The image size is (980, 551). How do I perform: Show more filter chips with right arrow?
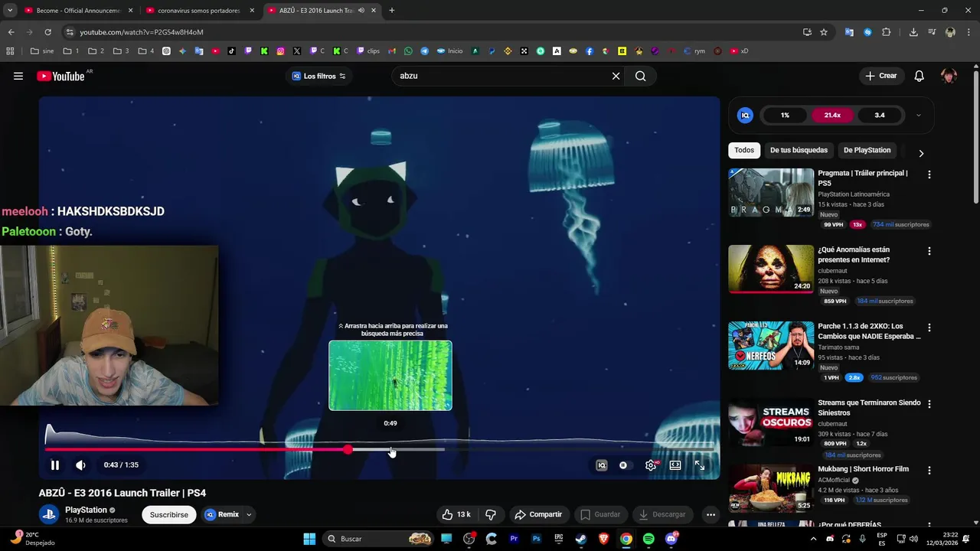pos(921,153)
